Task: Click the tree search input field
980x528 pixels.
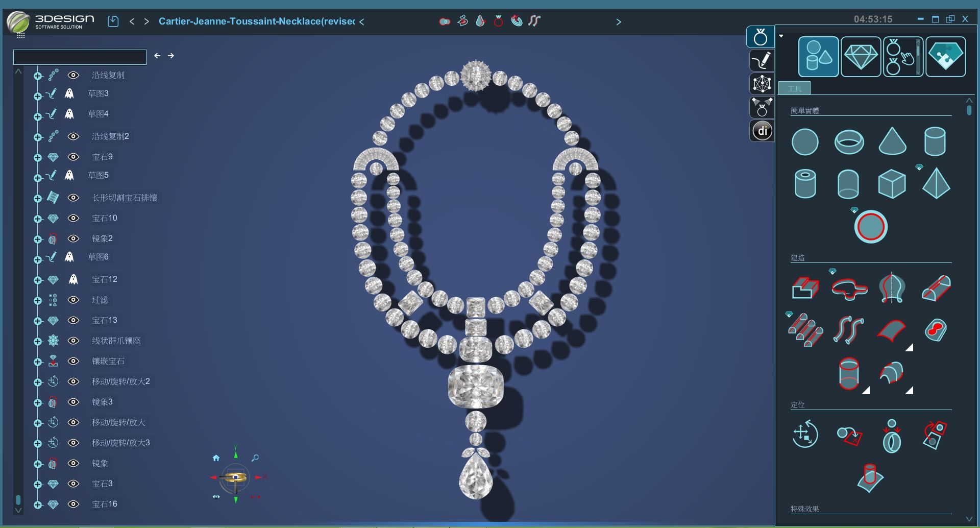Action: pyautogui.click(x=80, y=57)
